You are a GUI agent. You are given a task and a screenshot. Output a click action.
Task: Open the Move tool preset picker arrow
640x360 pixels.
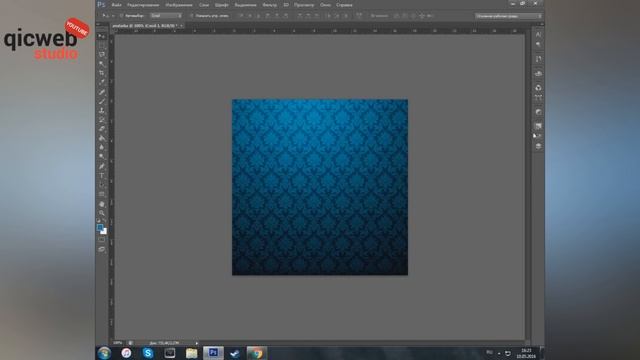(113, 16)
